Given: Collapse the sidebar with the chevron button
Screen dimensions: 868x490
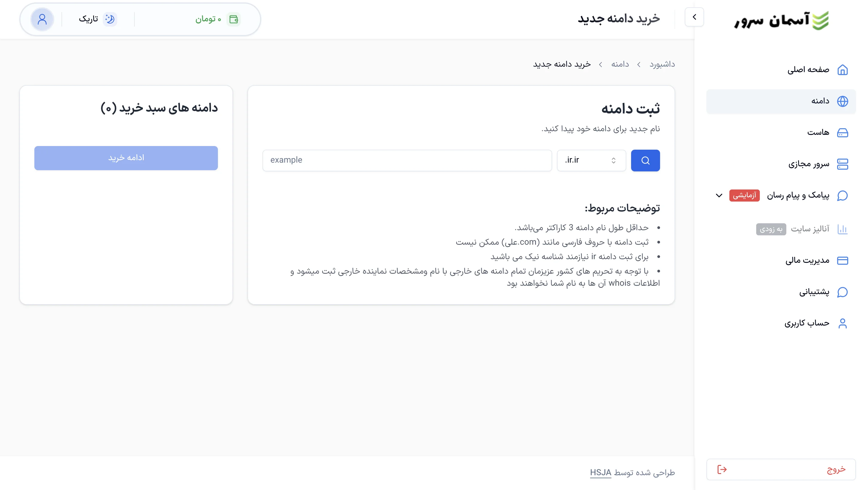Looking at the screenshot, I should point(694,17).
